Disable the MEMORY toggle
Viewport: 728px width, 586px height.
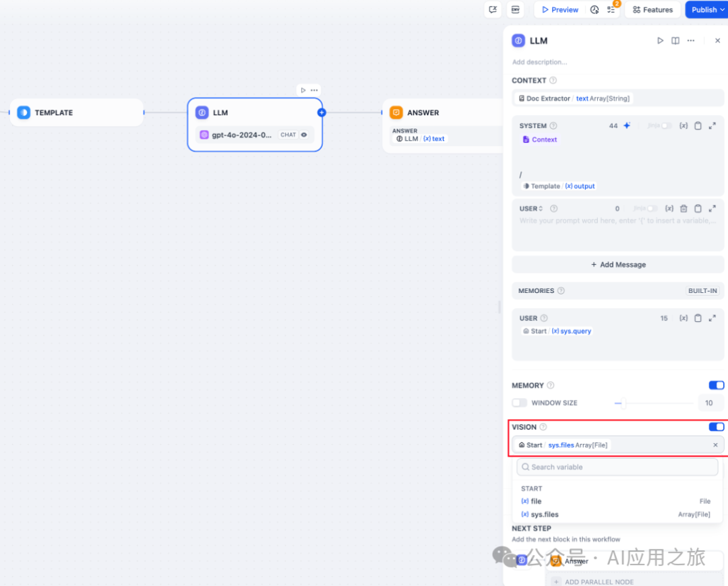716,385
